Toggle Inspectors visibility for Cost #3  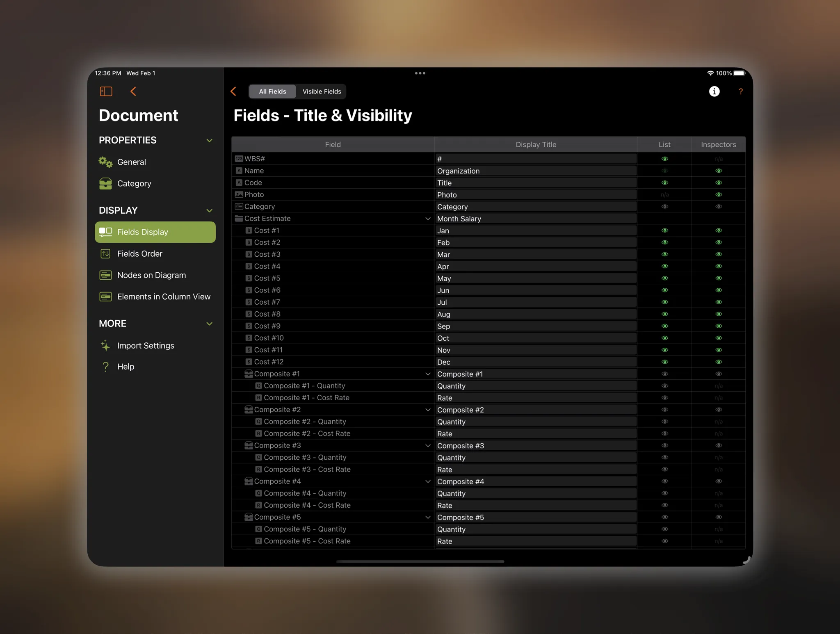coord(718,254)
